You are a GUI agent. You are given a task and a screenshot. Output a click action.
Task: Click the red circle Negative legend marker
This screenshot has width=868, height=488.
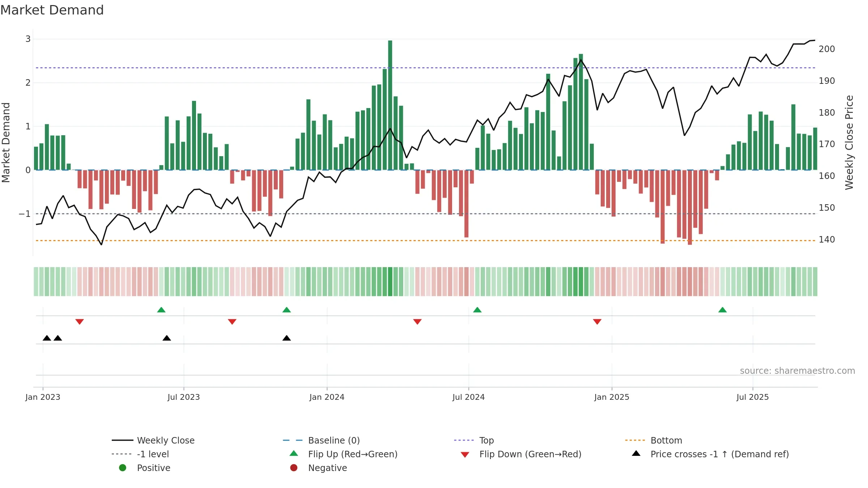[x=294, y=468]
